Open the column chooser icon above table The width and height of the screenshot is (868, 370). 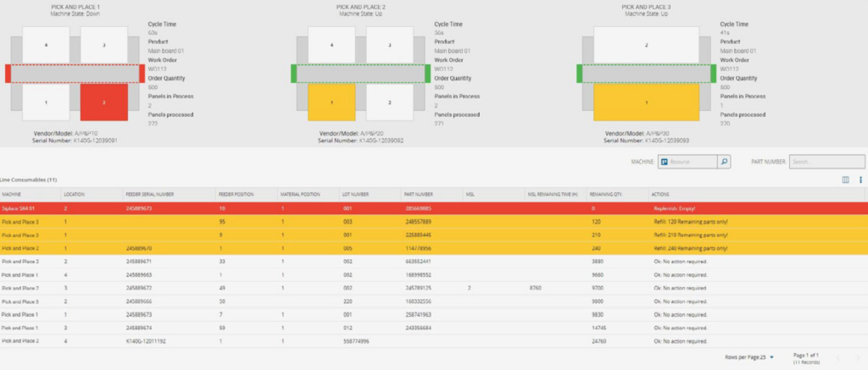click(x=845, y=179)
